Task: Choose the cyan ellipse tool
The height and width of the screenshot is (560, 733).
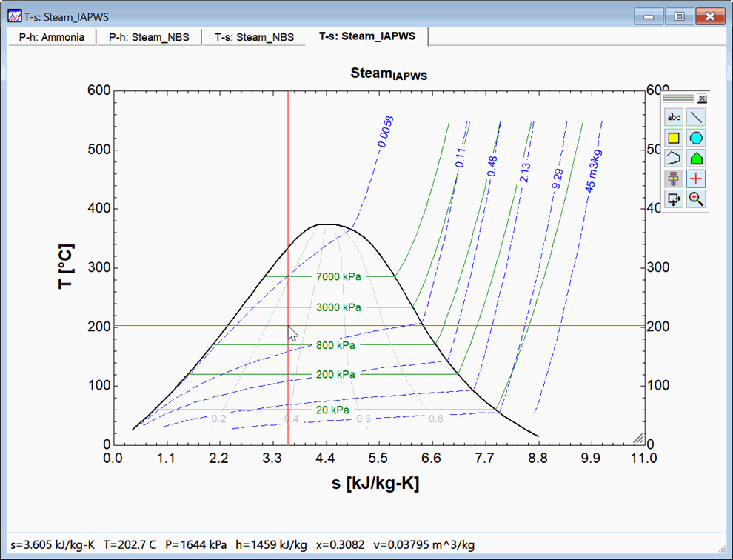Action: point(696,138)
